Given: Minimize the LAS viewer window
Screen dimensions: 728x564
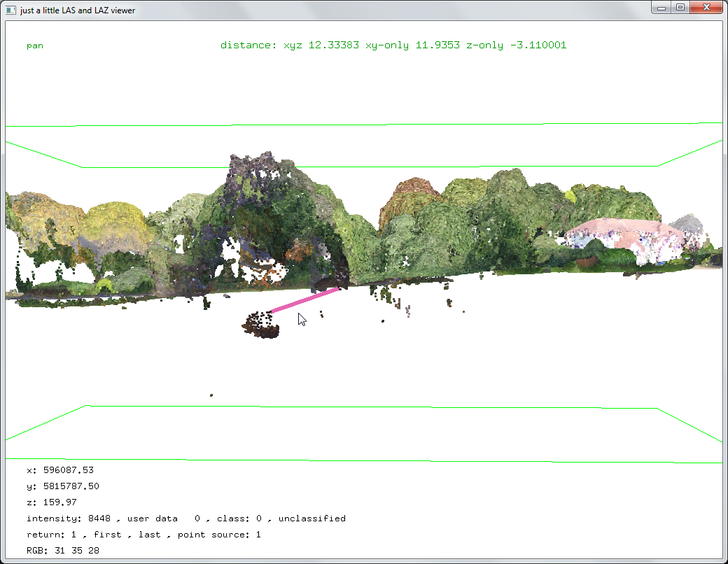Looking at the screenshot, I should click(661, 7).
